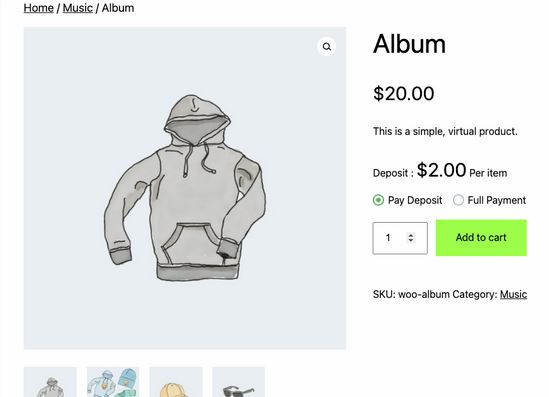Decrease quantity with the down stepper arrow

tap(411, 240)
